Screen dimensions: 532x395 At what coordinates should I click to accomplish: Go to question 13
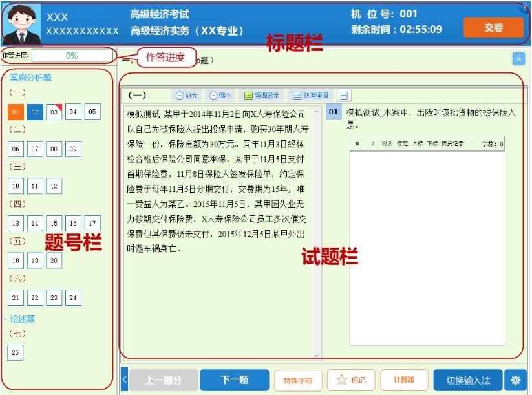[16, 223]
